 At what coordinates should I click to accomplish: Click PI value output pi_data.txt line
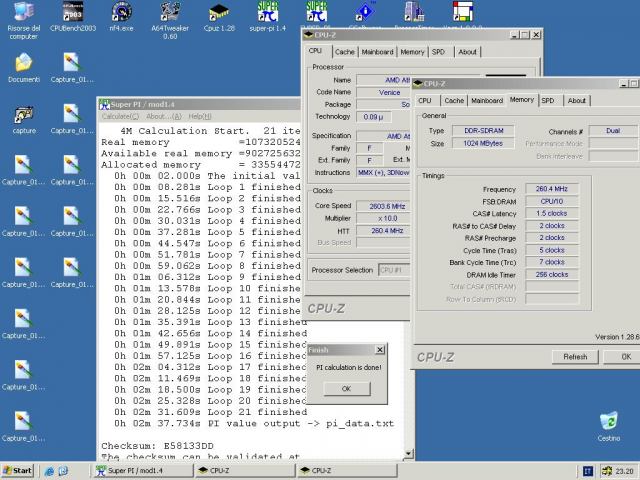coord(254,424)
